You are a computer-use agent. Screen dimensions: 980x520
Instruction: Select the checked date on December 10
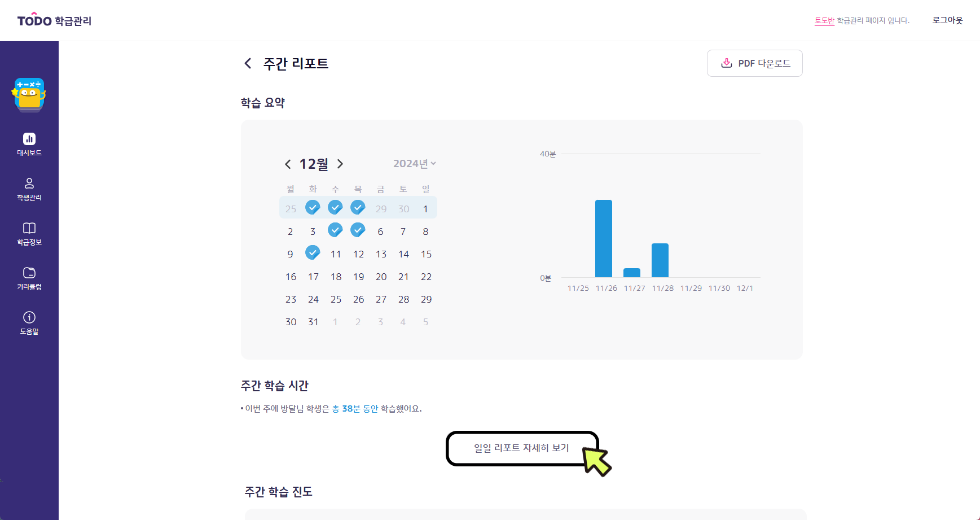tap(313, 252)
